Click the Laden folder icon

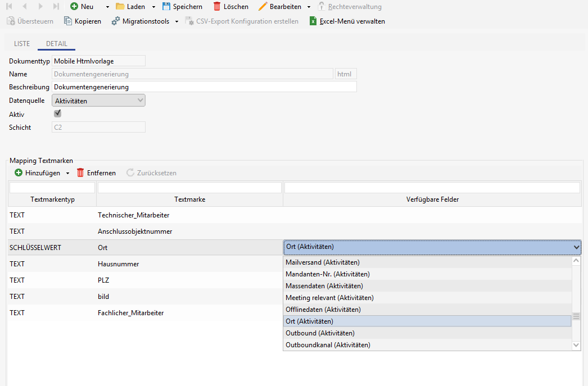click(x=120, y=7)
